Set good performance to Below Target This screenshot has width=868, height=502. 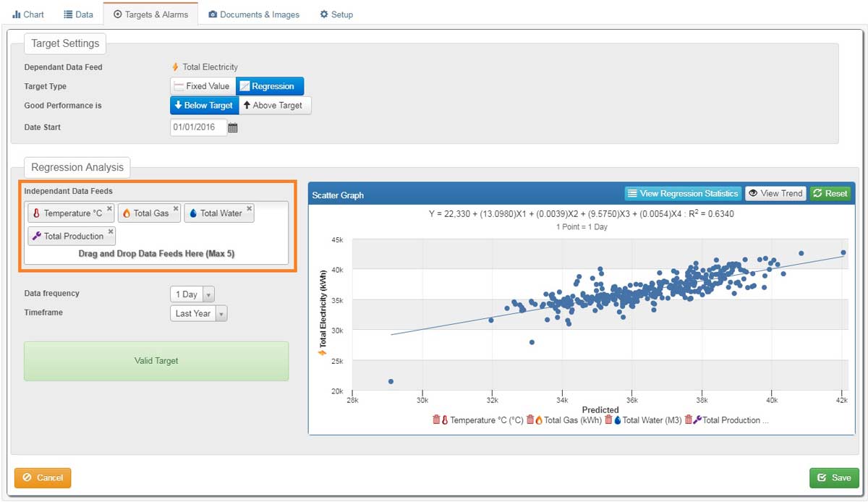[204, 106]
